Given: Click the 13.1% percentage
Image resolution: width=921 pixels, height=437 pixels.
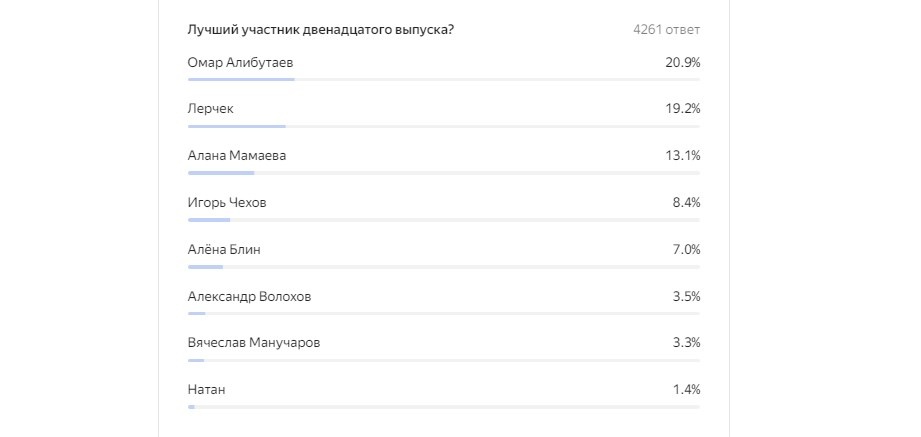Looking at the screenshot, I should click(x=683, y=156).
